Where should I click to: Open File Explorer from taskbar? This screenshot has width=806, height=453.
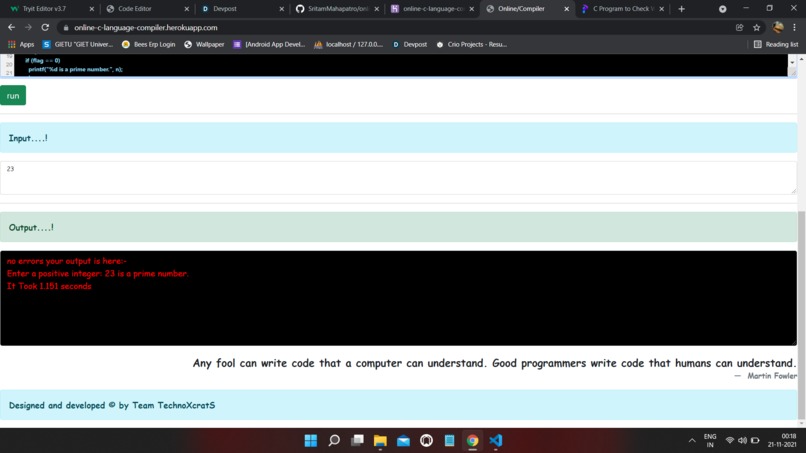(380, 441)
